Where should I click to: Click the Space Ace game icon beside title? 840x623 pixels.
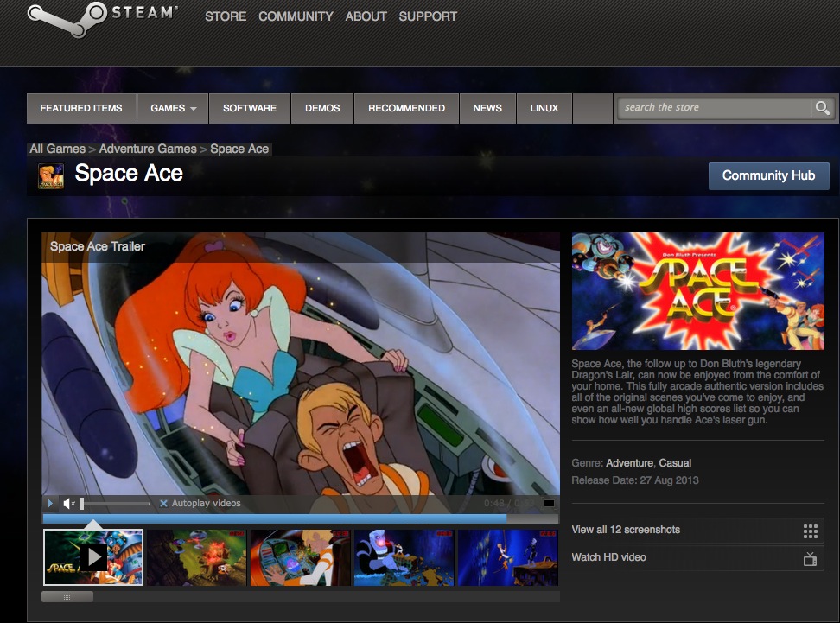[x=51, y=176]
